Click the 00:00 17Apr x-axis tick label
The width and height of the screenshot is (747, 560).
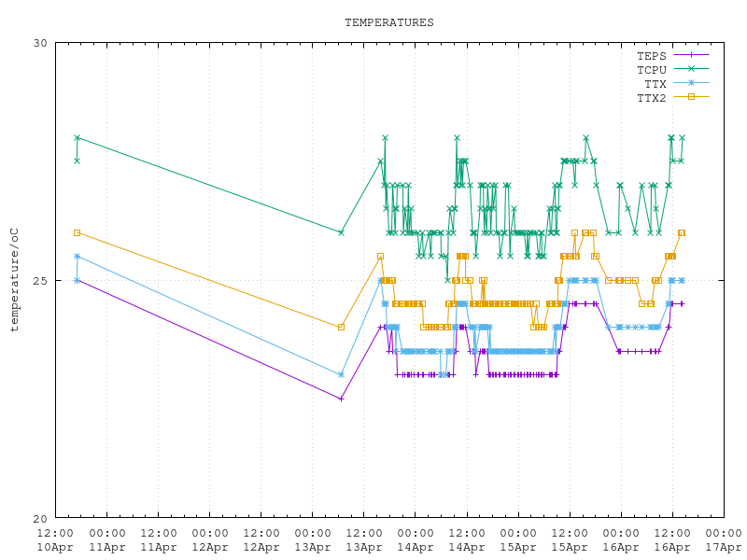[x=724, y=539]
